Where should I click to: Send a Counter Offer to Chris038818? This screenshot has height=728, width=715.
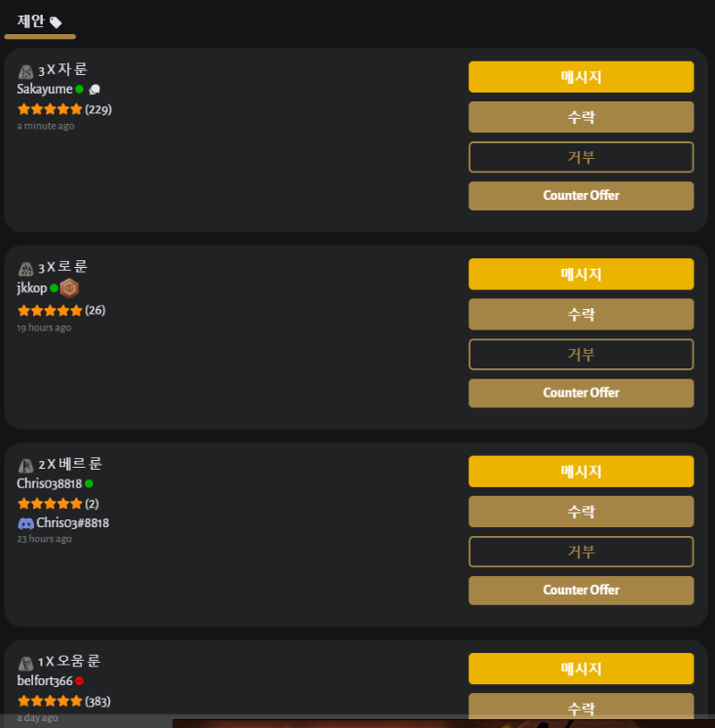tap(581, 590)
